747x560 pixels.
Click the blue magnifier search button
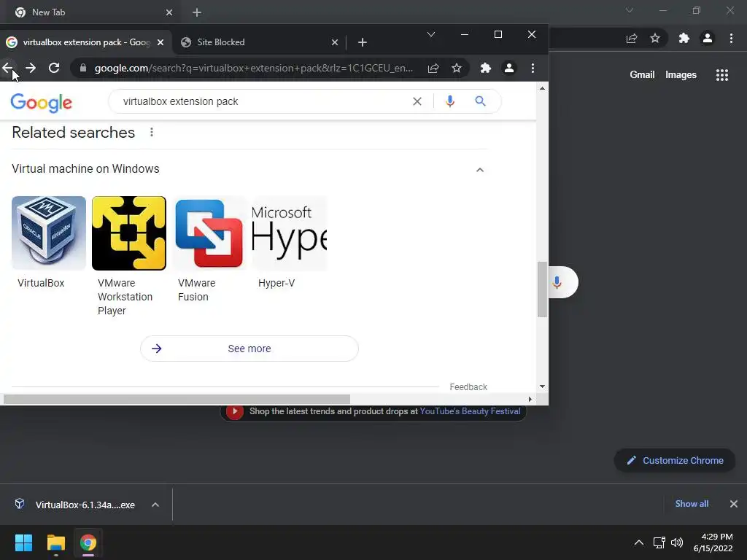point(480,101)
